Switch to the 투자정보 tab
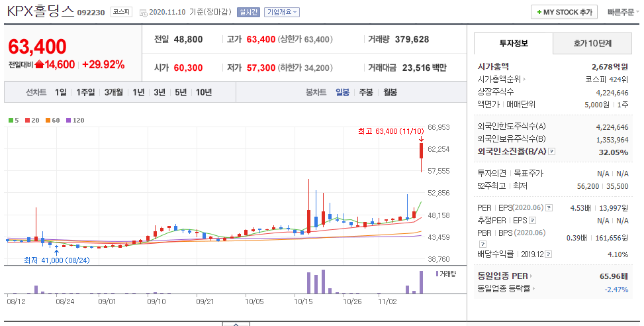This screenshot has height=326, width=644. click(x=514, y=43)
